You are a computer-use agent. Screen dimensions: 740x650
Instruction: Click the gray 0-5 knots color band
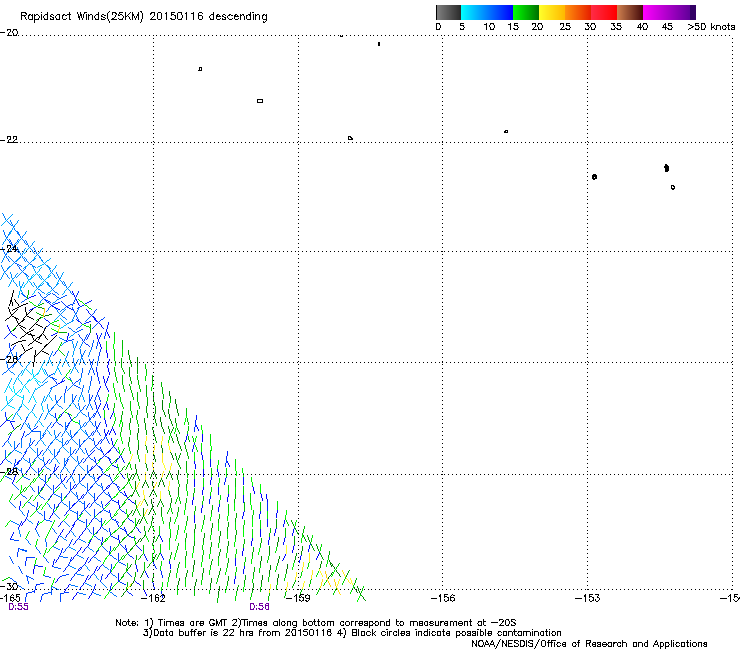(x=448, y=12)
